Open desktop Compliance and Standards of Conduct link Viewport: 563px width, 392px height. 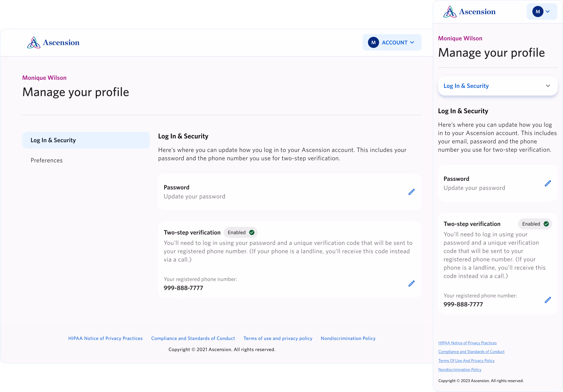click(x=193, y=338)
